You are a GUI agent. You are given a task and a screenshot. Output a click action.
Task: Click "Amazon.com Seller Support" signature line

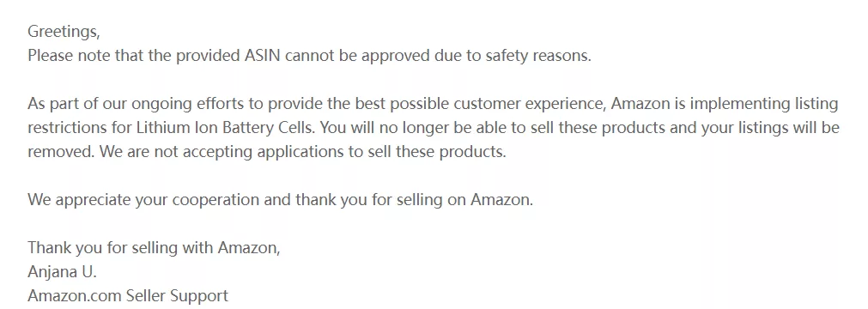point(128,296)
